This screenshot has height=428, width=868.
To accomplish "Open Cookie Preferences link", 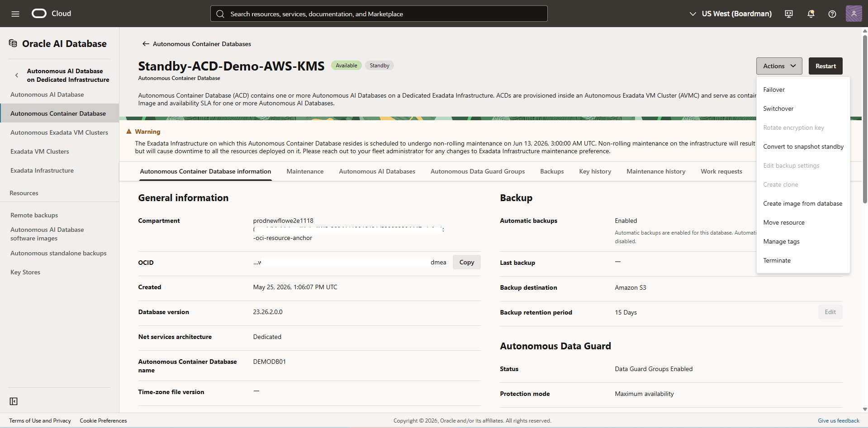I will [x=103, y=421].
